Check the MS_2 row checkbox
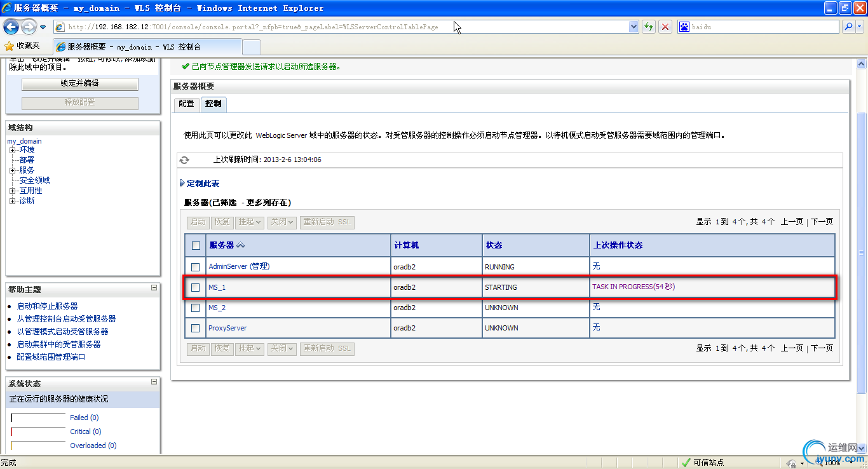Viewport: 868px width, 469px height. pos(196,308)
